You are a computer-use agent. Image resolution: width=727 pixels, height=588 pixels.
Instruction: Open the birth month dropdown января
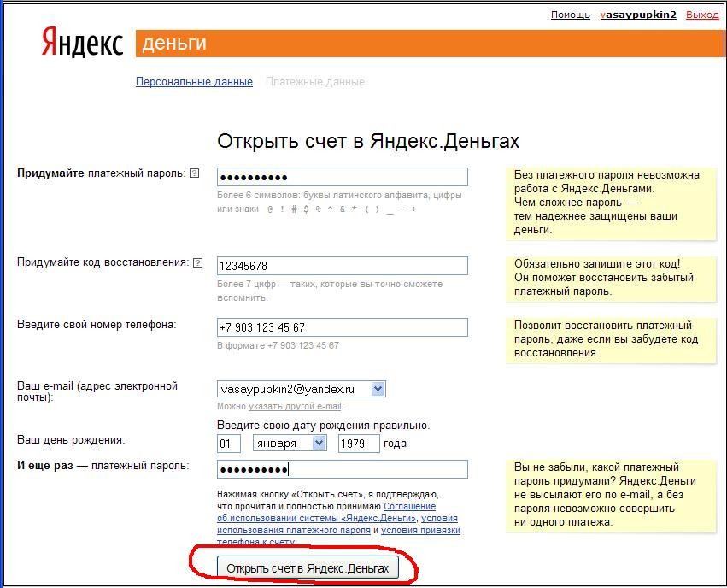(319, 443)
